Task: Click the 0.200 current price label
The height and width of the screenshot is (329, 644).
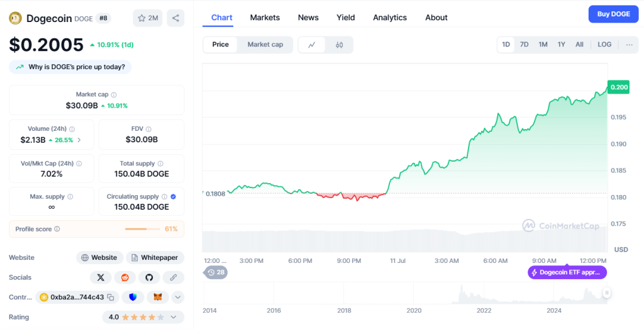Action: 619,87
